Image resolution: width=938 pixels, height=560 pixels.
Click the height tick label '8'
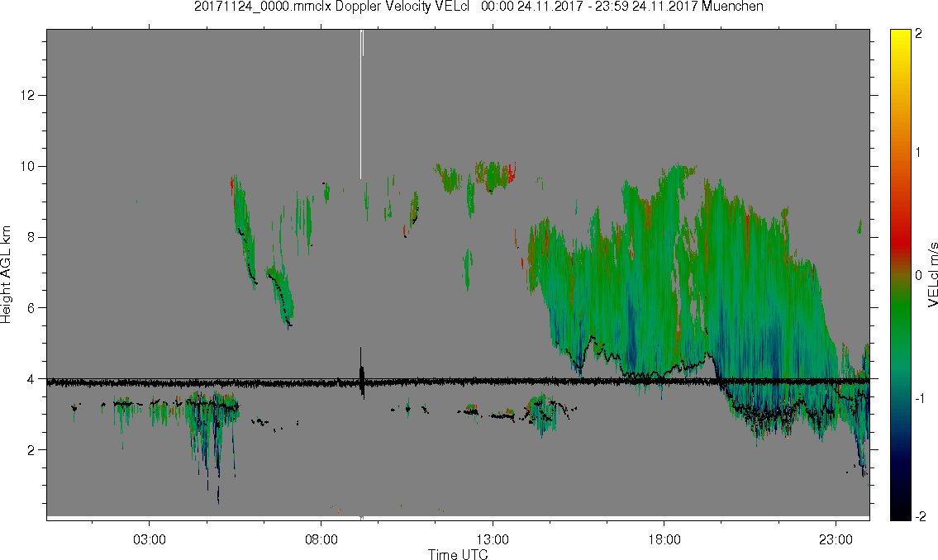coord(31,237)
